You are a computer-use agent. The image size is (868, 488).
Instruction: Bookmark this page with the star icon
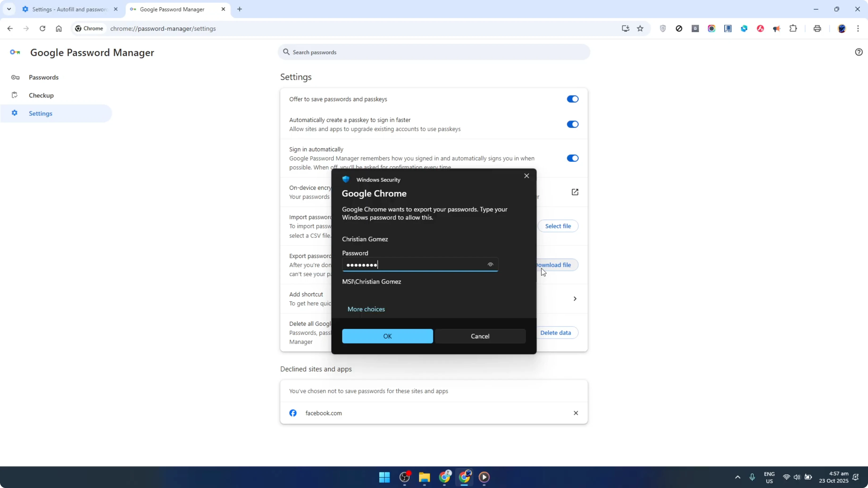[640, 29]
